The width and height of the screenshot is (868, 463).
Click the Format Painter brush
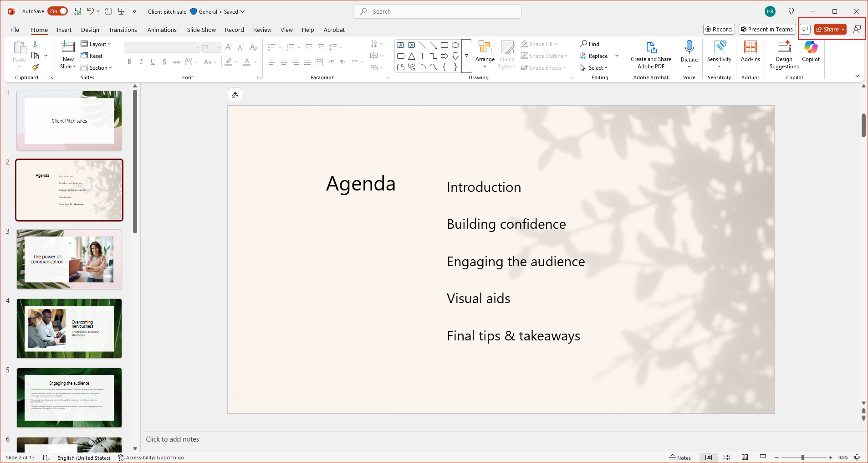(35, 67)
